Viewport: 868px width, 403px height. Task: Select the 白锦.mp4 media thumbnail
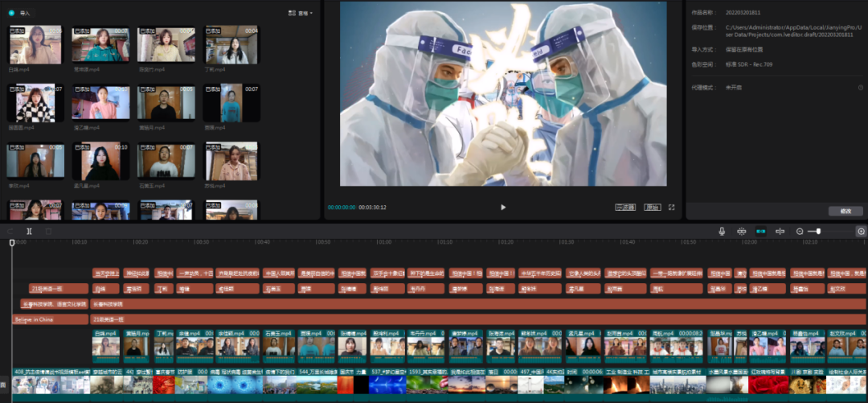click(x=35, y=45)
